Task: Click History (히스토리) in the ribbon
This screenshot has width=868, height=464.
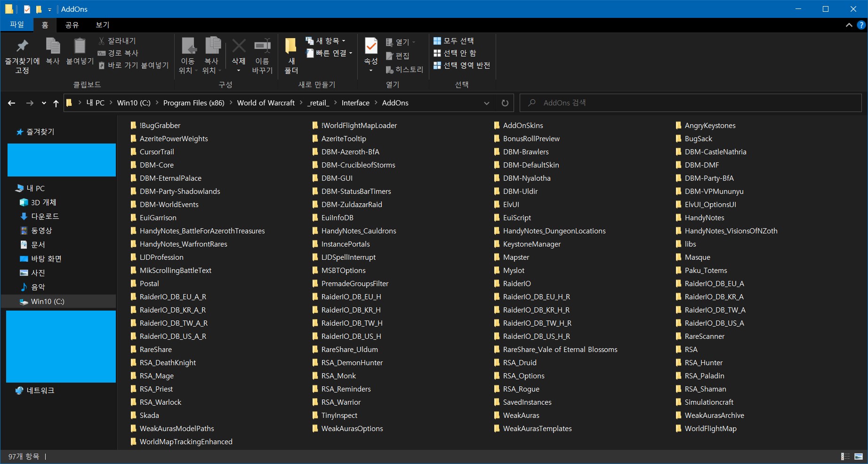Action: (404, 70)
